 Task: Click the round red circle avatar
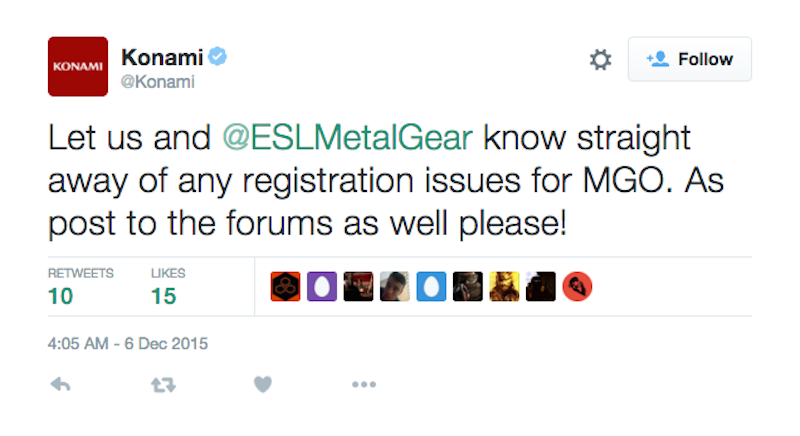577,287
